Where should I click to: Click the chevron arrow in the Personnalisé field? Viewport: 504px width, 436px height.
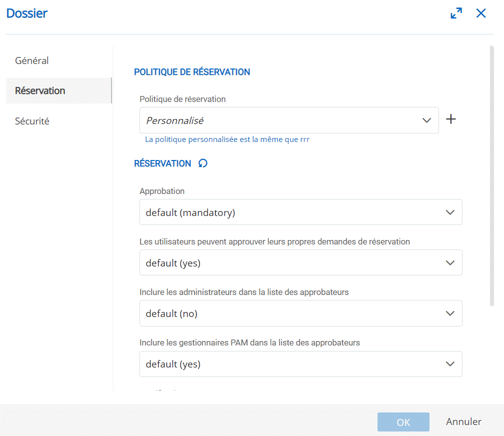click(426, 120)
